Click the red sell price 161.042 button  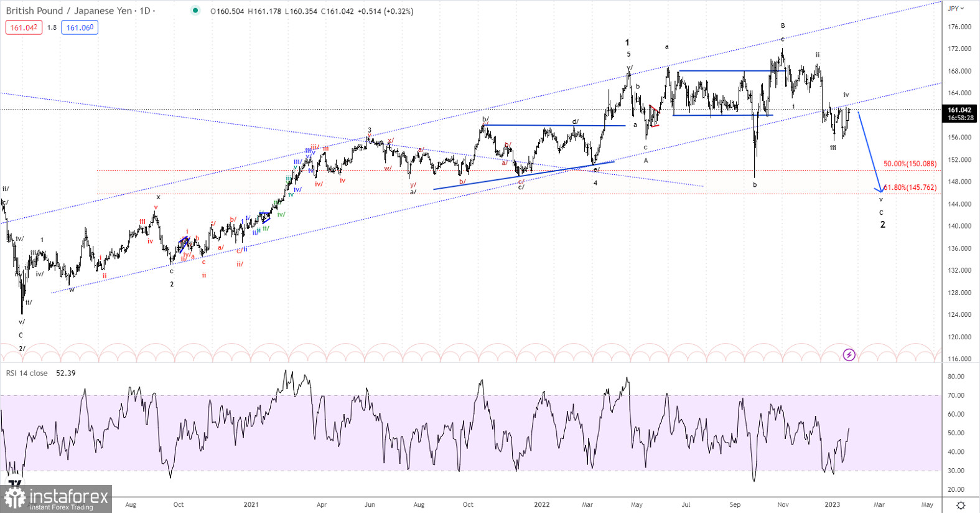(x=24, y=27)
